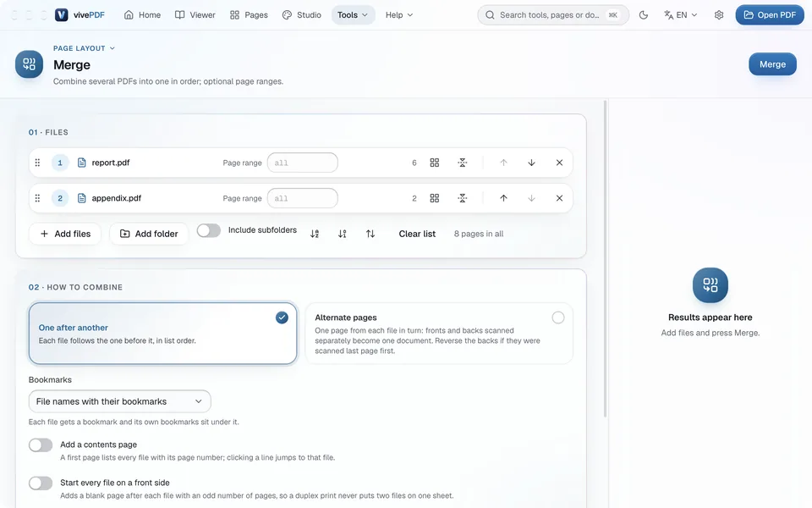Click the page count 6 of report.pdf
The height and width of the screenshot is (508, 812).
pyautogui.click(x=414, y=163)
